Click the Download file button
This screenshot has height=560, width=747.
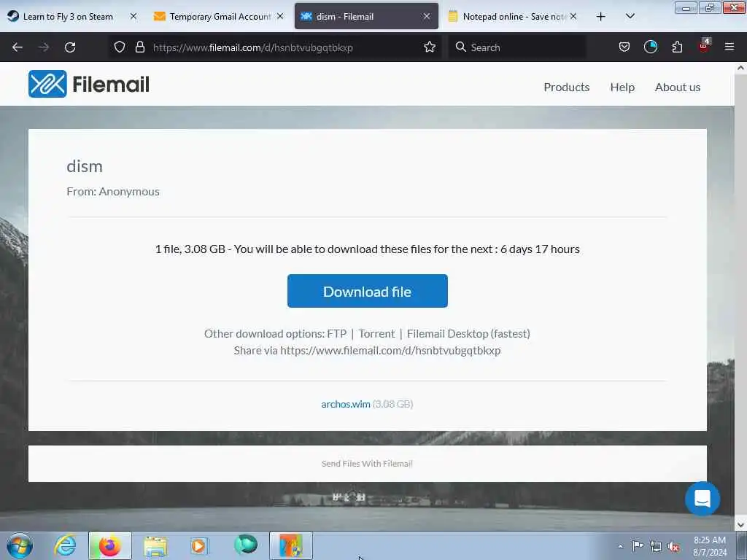(x=368, y=291)
